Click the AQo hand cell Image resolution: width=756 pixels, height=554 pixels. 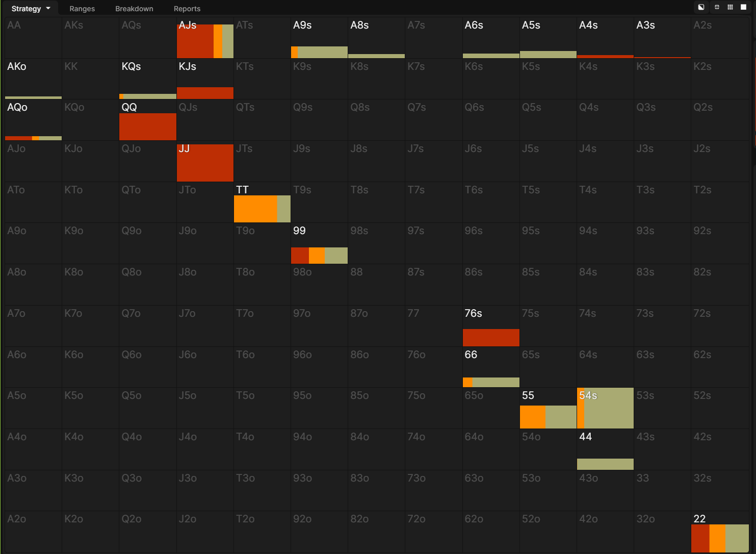[33, 120]
